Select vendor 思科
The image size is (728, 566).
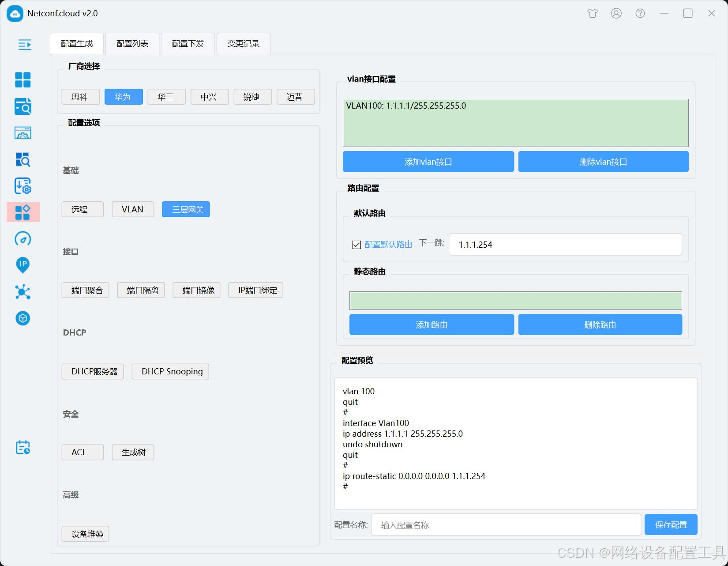[x=81, y=97]
